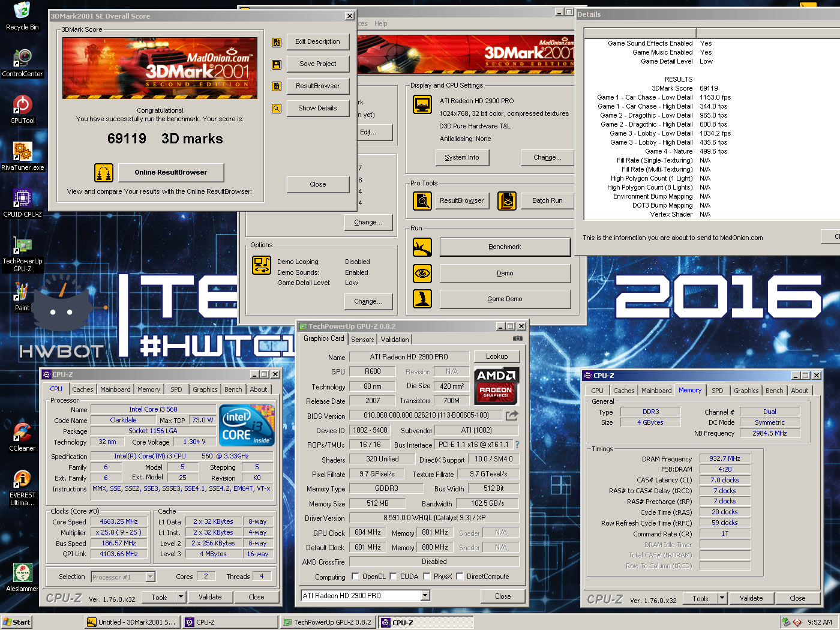Toggle the PhysX checkbox in GPU-Z
The height and width of the screenshot is (630, 840).
(427, 577)
